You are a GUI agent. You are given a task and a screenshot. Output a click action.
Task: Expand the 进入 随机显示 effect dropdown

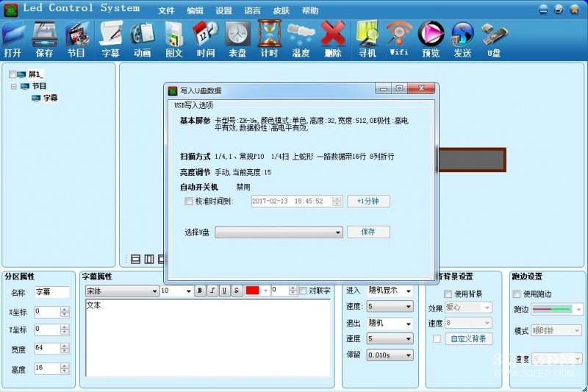tap(390, 291)
